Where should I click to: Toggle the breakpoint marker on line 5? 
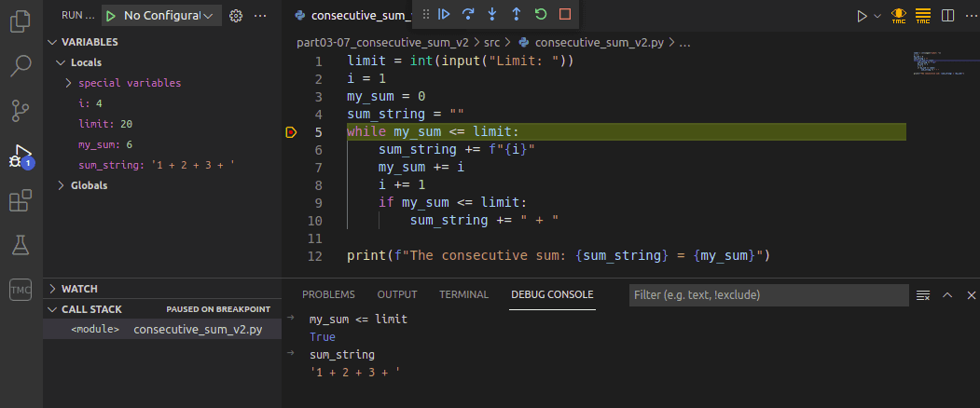(x=291, y=132)
